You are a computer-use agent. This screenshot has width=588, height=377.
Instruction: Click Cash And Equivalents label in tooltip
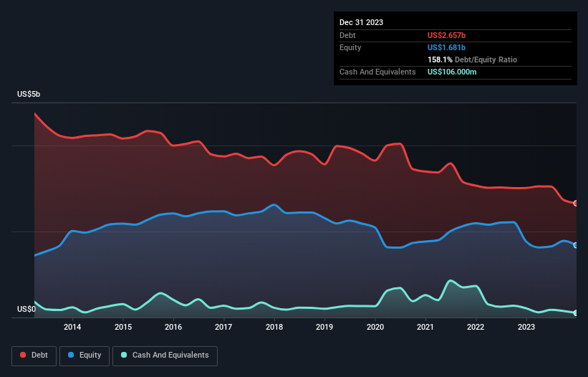[x=377, y=72]
